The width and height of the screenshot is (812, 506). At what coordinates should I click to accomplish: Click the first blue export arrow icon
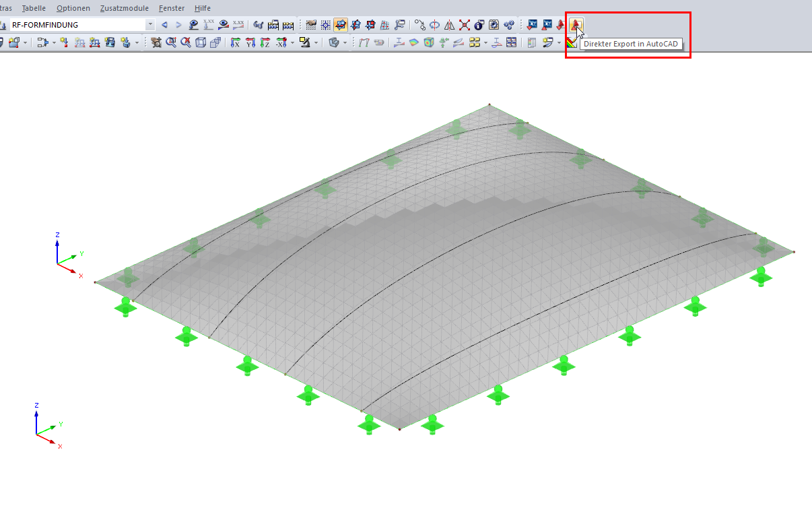[533, 25]
